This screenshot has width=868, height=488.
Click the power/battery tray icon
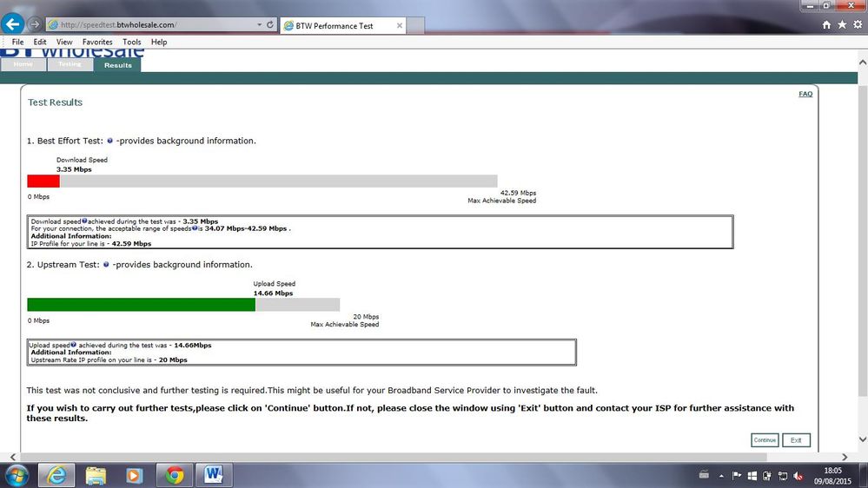pyautogui.click(x=766, y=475)
